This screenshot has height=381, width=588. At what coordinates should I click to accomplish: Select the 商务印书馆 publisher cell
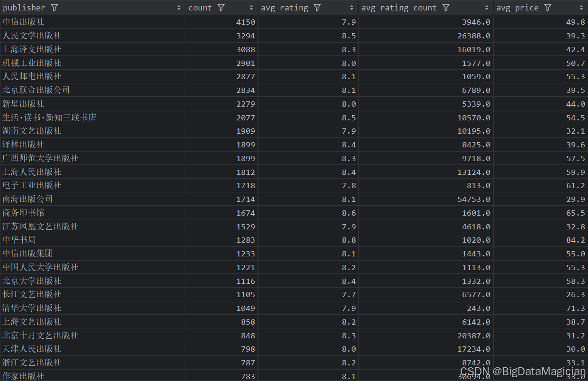point(93,213)
